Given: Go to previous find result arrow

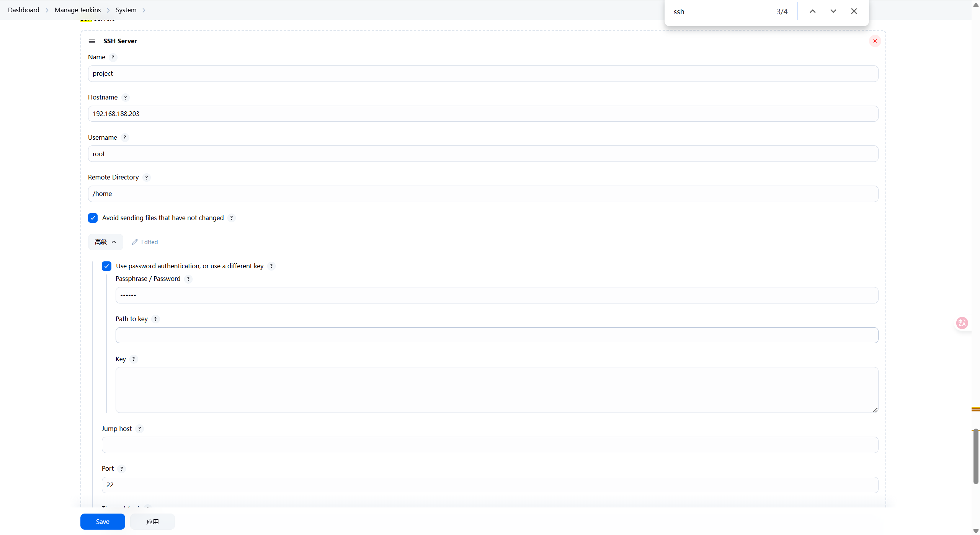Looking at the screenshot, I should tap(813, 11).
